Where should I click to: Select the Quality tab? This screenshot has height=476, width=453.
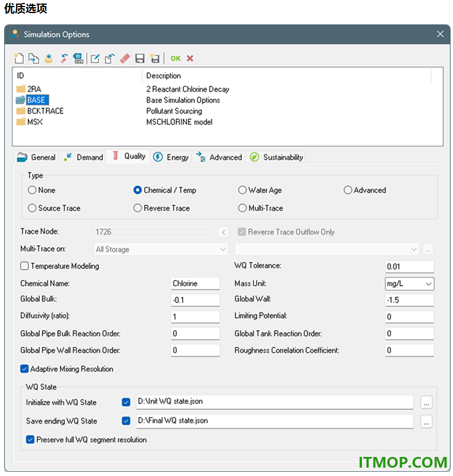tap(128, 156)
